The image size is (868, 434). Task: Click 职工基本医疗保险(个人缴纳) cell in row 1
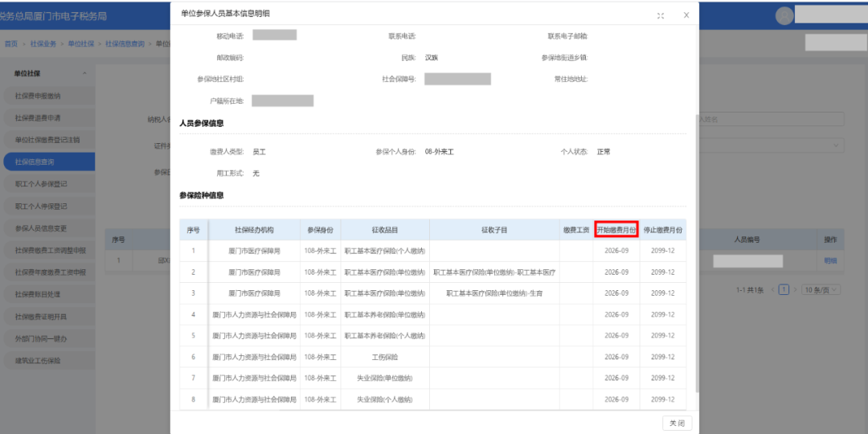tap(385, 251)
